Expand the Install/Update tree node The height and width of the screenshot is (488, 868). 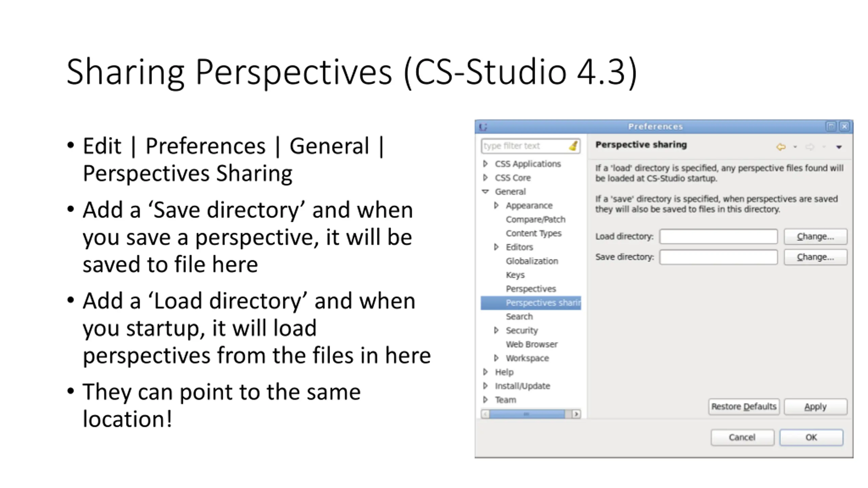tap(485, 386)
